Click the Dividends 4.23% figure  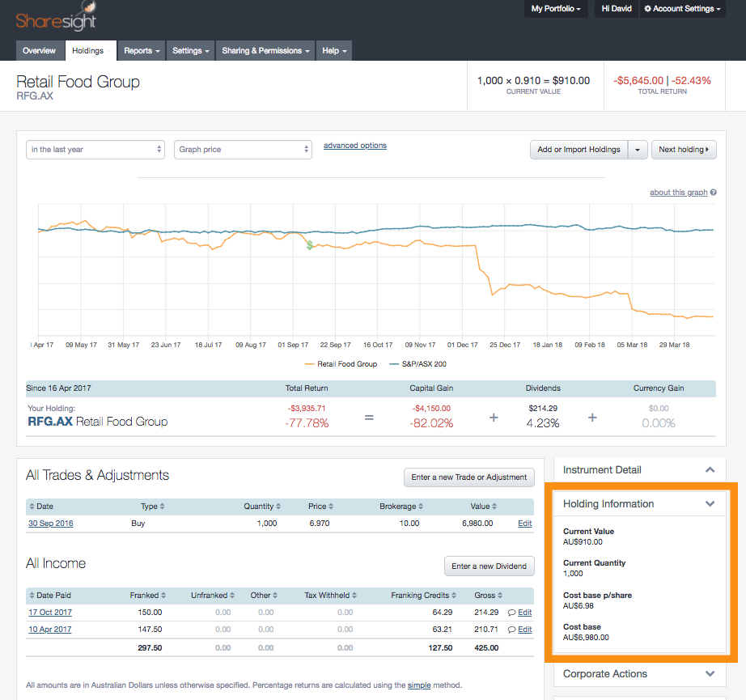543,423
